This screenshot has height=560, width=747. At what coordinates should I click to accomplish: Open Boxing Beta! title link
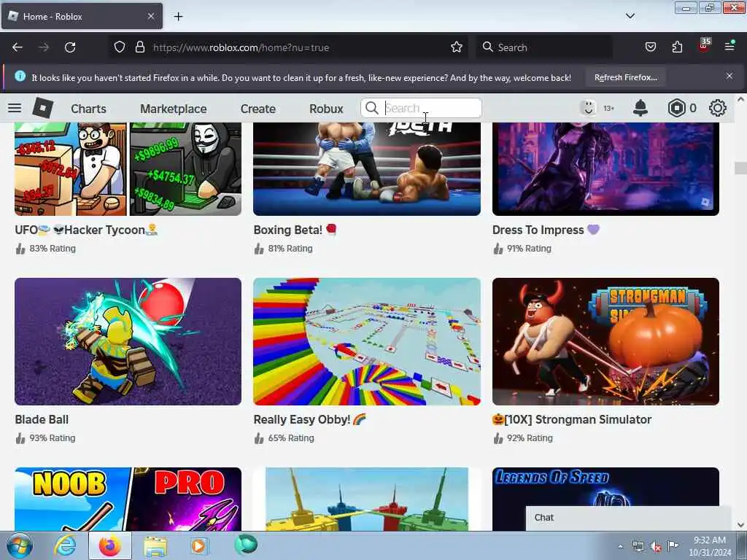point(295,230)
